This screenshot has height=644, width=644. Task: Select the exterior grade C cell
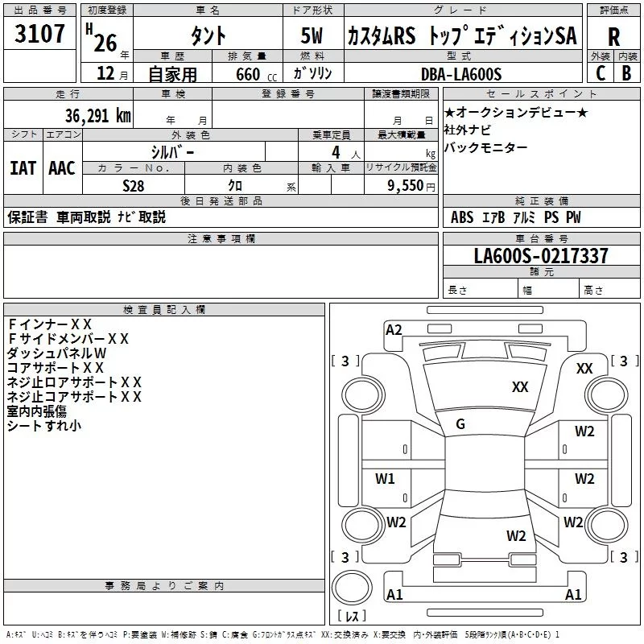(x=600, y=73)
